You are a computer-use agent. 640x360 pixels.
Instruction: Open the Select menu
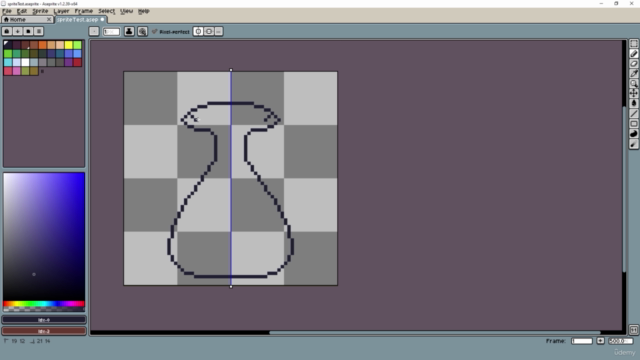107,11
